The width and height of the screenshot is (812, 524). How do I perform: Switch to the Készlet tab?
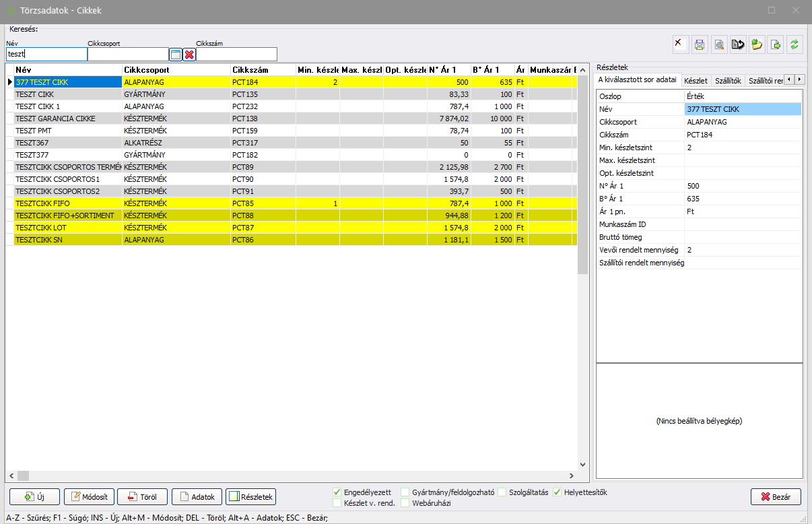point(696,80)
